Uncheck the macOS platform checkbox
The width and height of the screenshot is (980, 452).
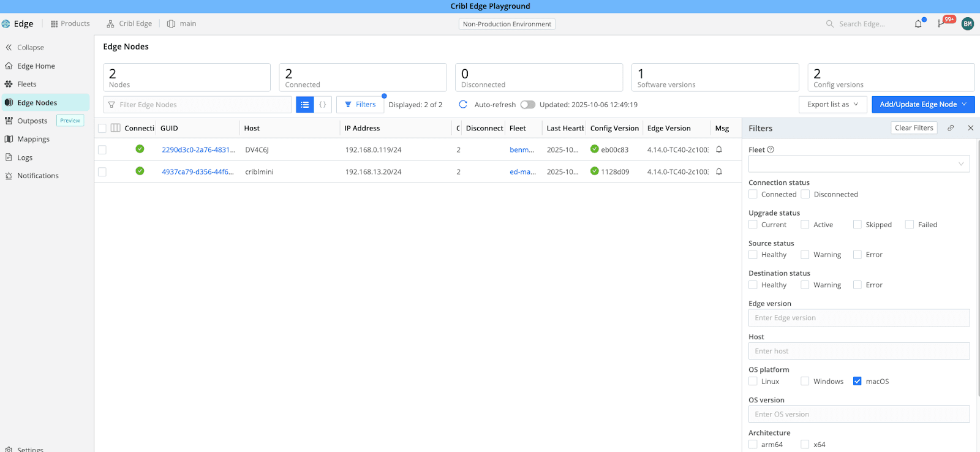pyautogui.click(x=858, y=381)
